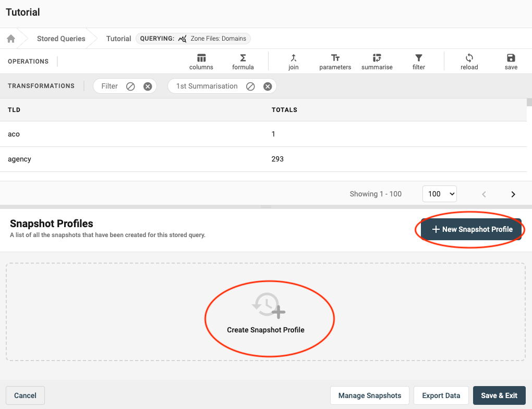Open the parameters tool
532x409 pixels.
coord(335,61)
